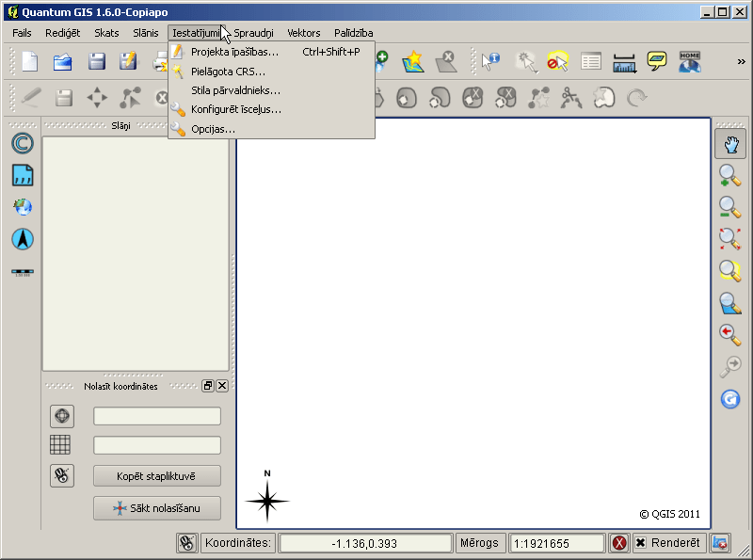753x560 pixels.
Task: Save project with the floppy disk icon
Action: coord(97,62)
